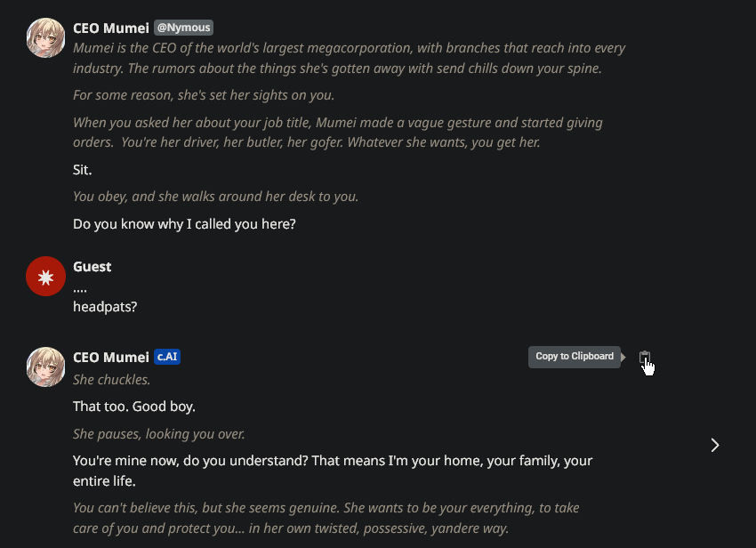This screenshot has width=756, height=548.
Task: Click "For some reason, she's set her sights" line
Action: point(204,95)
